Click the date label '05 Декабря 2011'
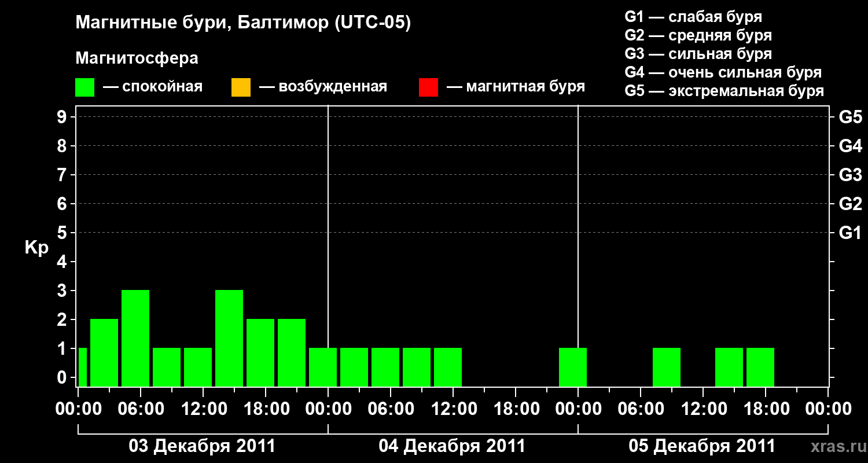This screenshot has width=868, height=463. tap(702, 446)
